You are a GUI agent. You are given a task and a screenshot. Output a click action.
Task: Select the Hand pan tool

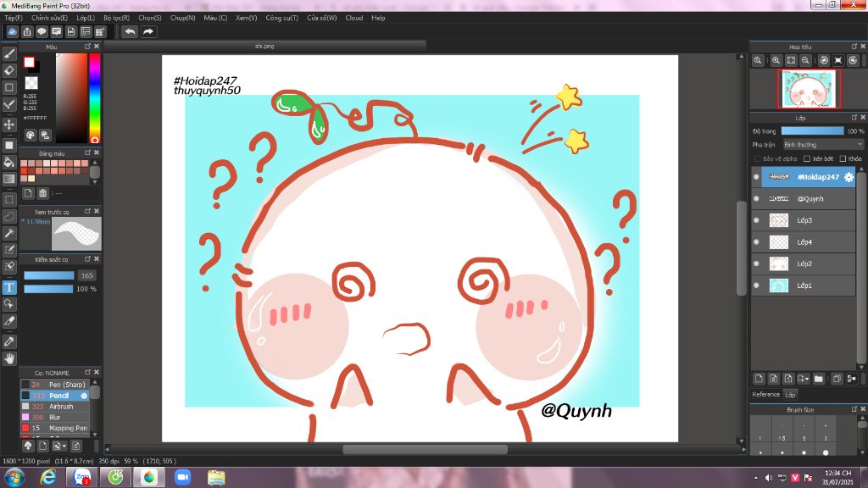point(8,358)
